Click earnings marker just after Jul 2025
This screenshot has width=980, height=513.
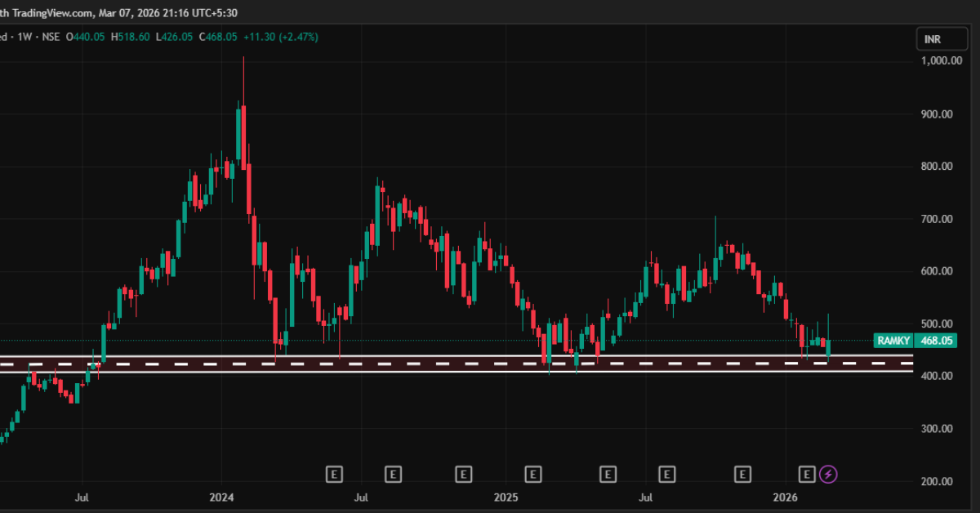coord(667,474)
